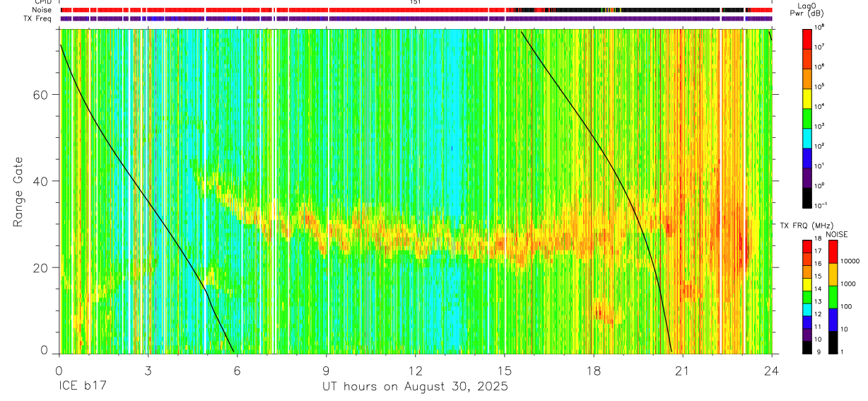868x401 pixels.
Task: Click the 'UT hours on August 30, 2025' label
Action: point(415,387)
